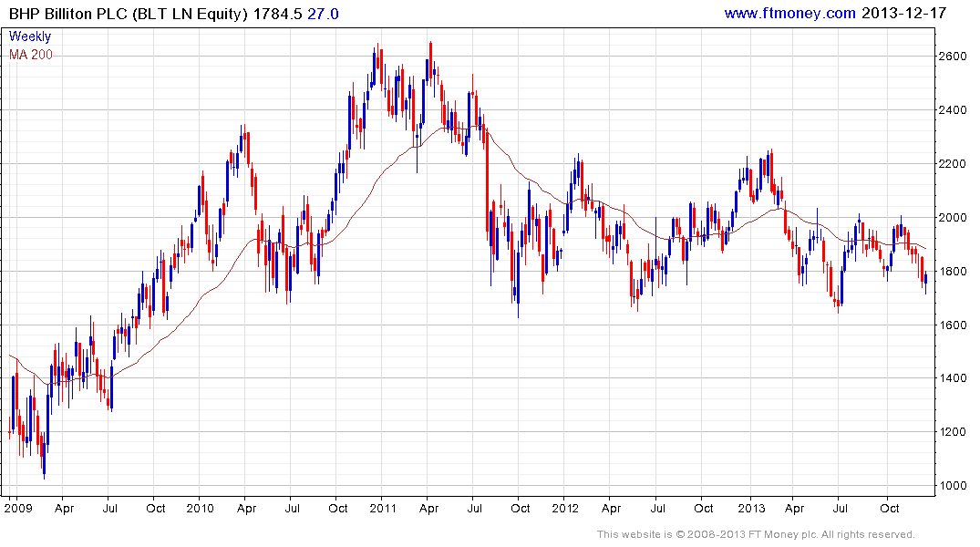Screen dimensions: 980x547
Task: Click the 2200 price axis label
Action: click(953, 164)
